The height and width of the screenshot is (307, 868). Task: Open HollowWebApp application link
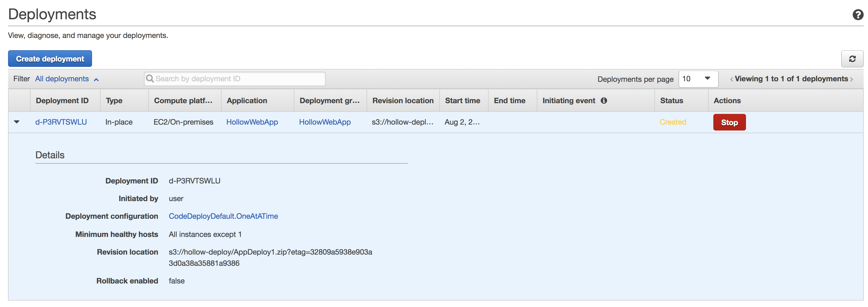pyautogui.click(x=252, y=122)
